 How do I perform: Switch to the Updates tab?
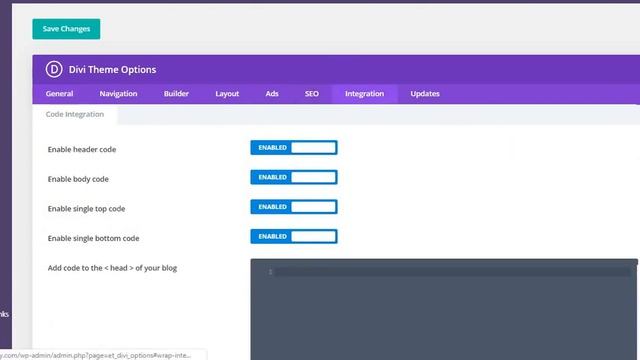(425, 94)
